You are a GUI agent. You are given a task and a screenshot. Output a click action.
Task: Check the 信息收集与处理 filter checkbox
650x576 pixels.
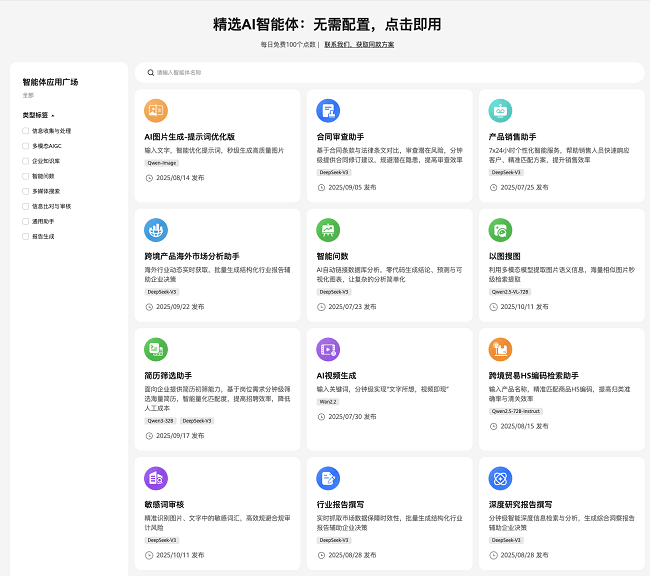tap(26, 130)
